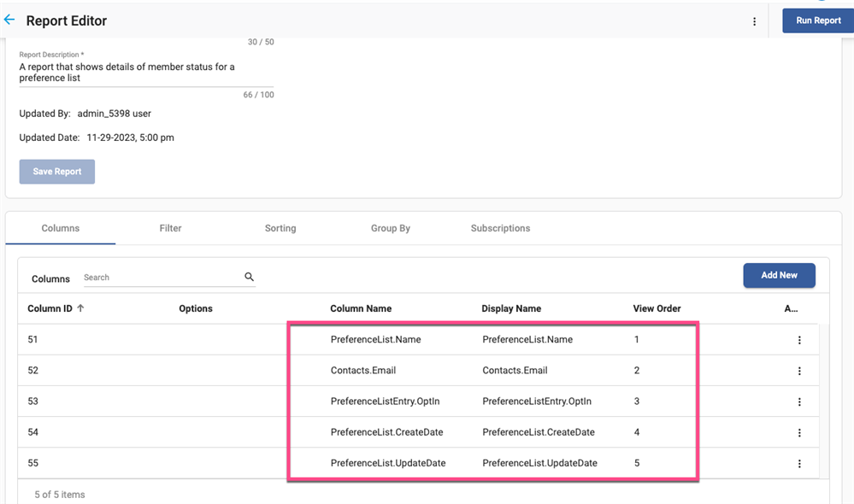
Task: Click the back arrow beside Report Editor
Action: tap(9, 20)
